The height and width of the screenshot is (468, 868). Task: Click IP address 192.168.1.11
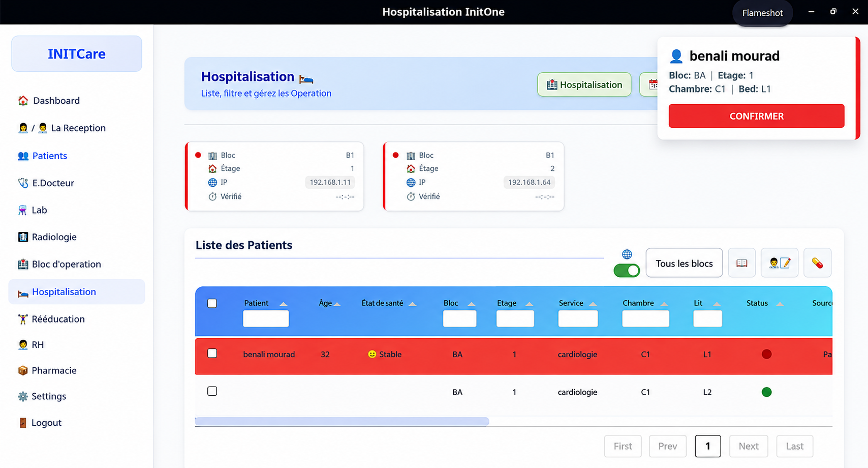[330, 182]
